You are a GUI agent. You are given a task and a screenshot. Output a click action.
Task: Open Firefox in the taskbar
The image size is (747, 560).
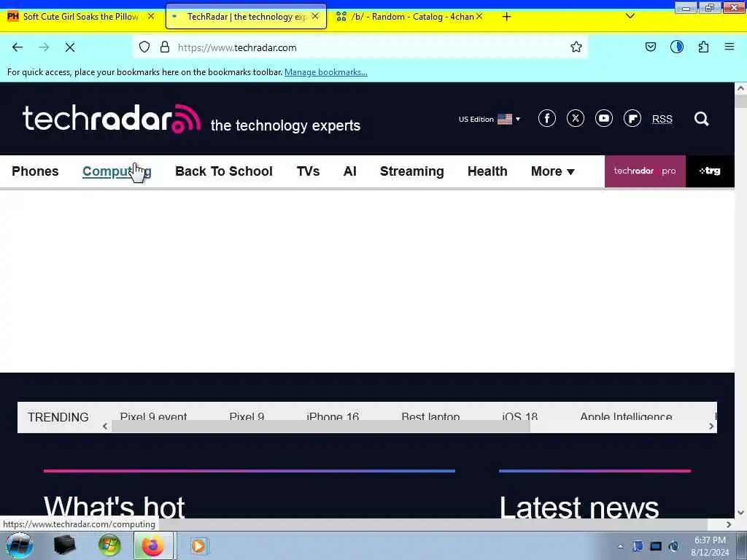pyautogui.click(x=153, y=545)
